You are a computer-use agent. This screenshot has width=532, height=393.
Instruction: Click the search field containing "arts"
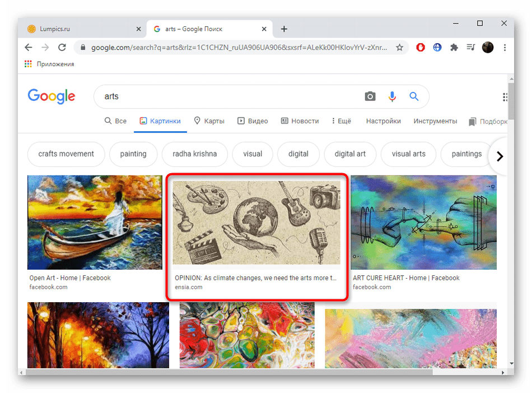(x=230, y=96)
